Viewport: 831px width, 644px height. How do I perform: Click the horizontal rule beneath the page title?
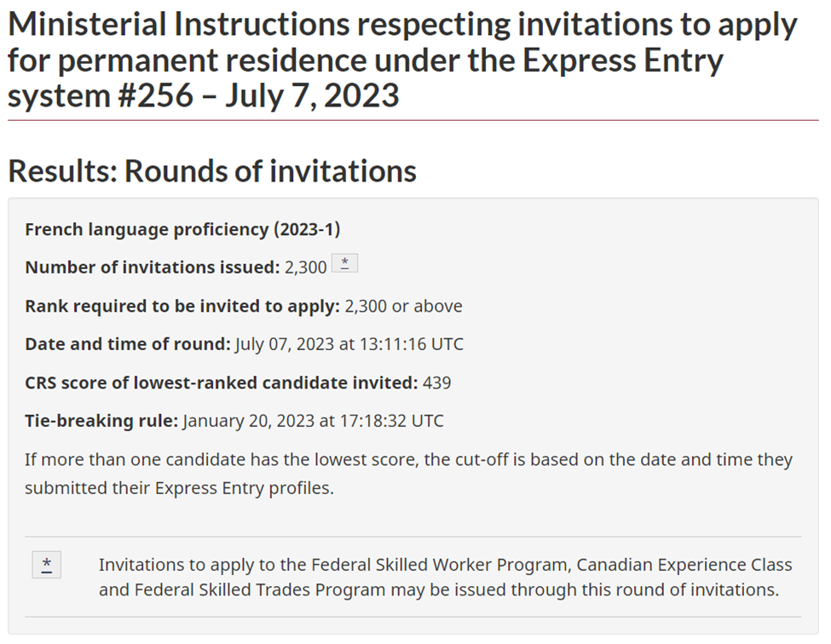[x=413, y=120]
